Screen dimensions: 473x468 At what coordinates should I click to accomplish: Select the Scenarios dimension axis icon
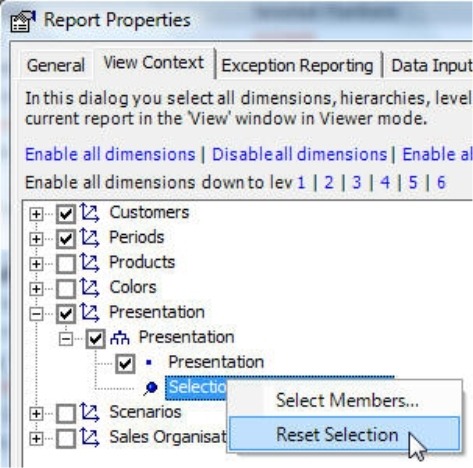click(x=89, y=413)
